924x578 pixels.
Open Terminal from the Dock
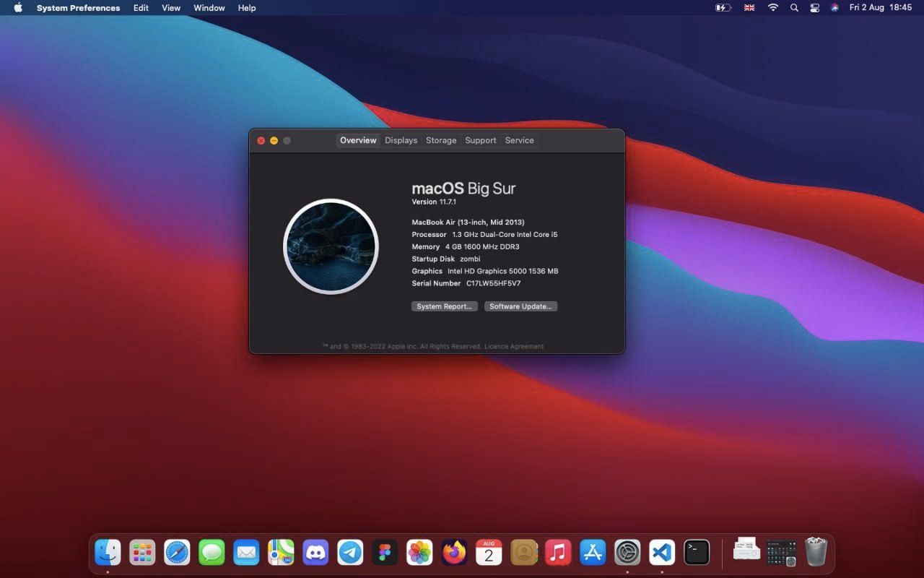tap(697, 553)
